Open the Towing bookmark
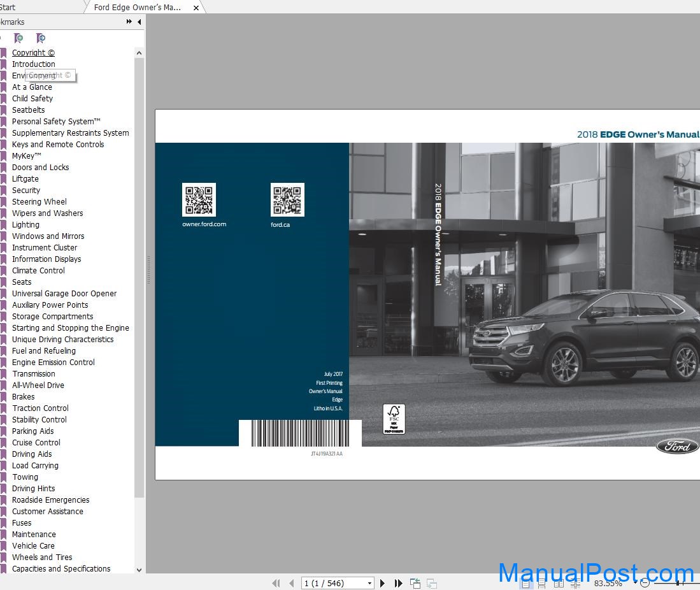 pyautogui.click(x=25, y=477)
